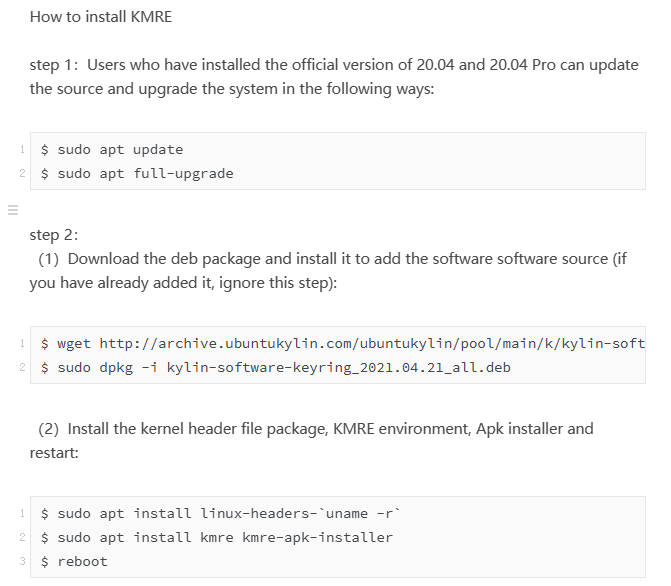Click the 'How to install KMRE' heading
Screen dimensions: 671x586
pos(101,17)
